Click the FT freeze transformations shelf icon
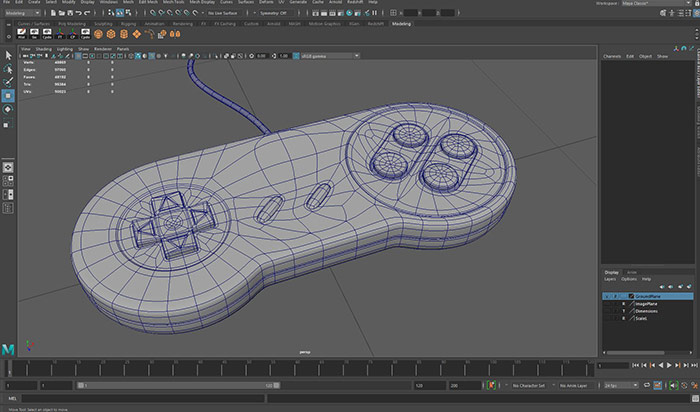This screenshot has width=700, height=412. [x=60, y=34]
